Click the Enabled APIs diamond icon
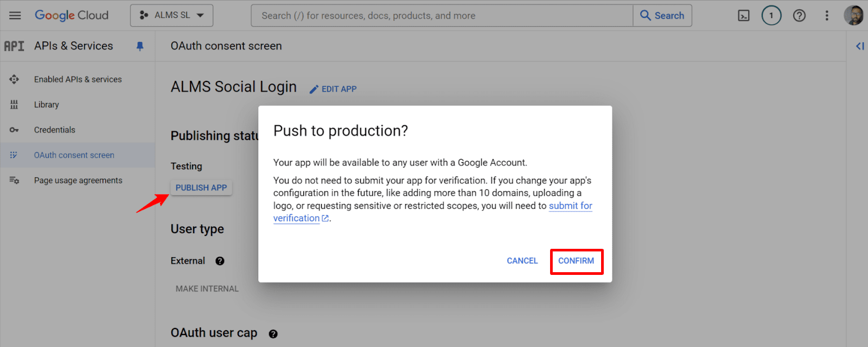This screenshot has height=347, width=868. coord(14,79)
